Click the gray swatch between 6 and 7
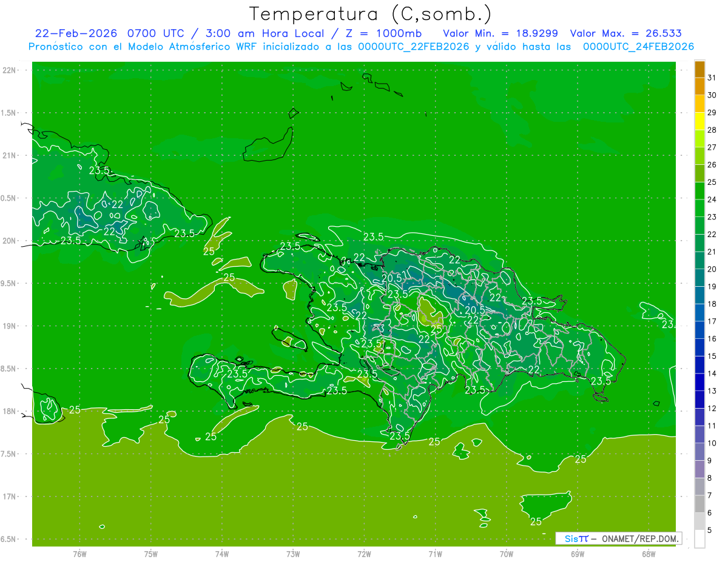 coord(699,504)
